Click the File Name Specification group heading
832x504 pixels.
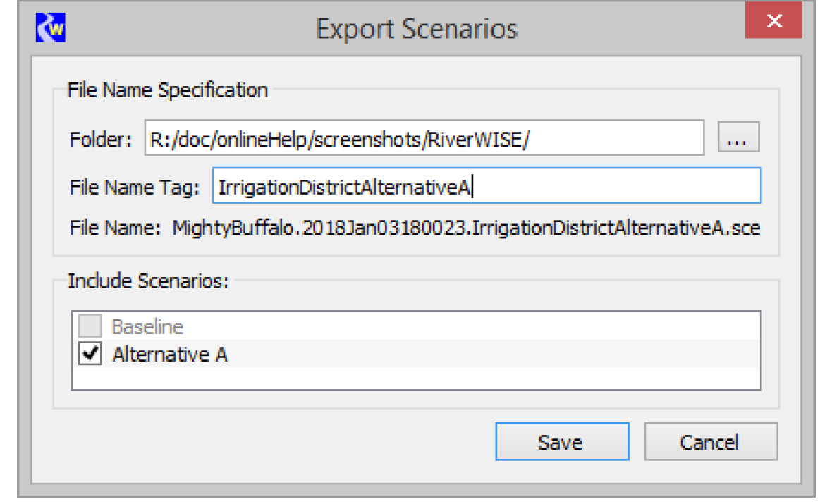pos(167,90)
